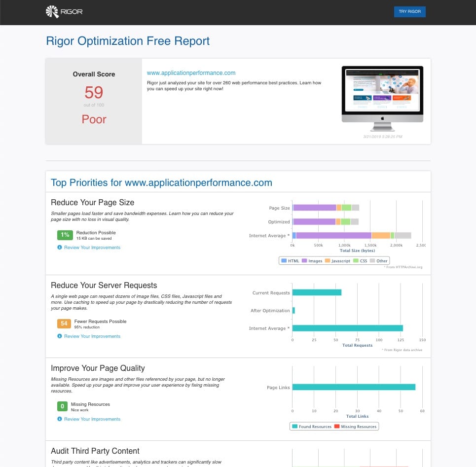This screenshot has height=467, width=476.
Task: Click the Images segment of Optimized bar
Action: click(314, 221)
